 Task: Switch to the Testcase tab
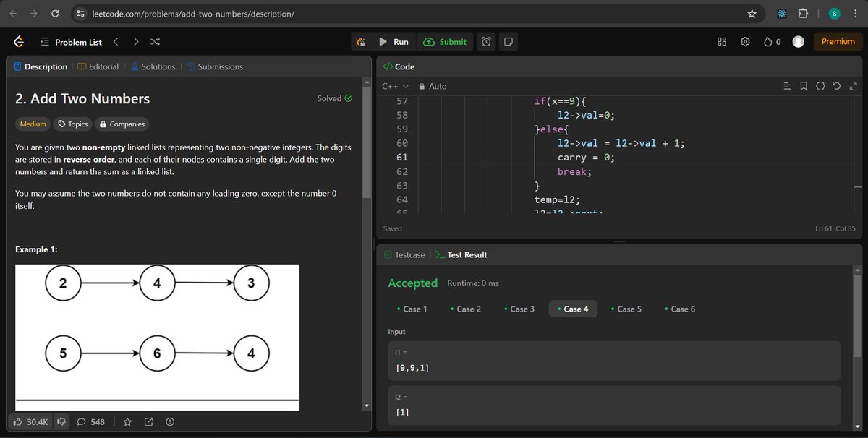[x=404, y=254]
